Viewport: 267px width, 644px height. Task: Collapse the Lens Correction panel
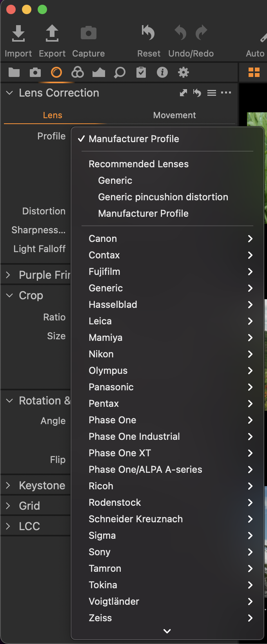tap(10, 93)
